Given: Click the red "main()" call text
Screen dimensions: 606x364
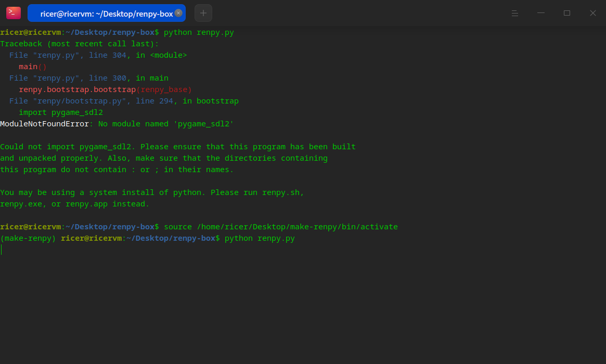Looking at the screenshot, I should pyautogui.click(x=33, y=67).
